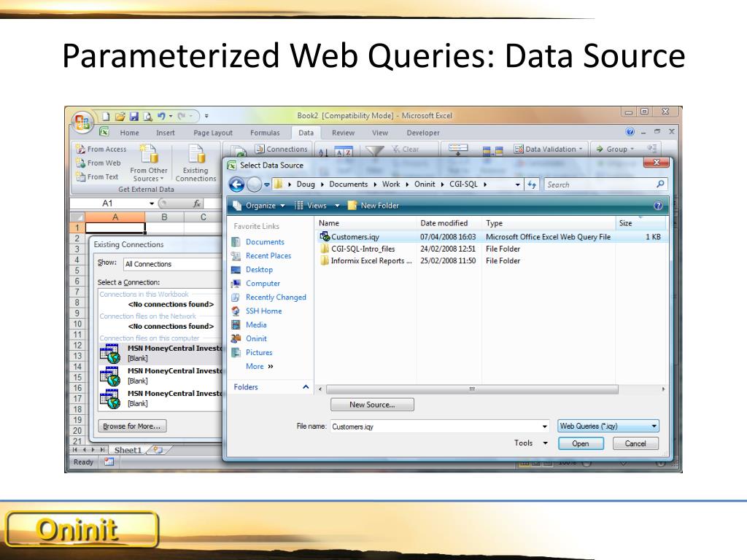
Task: Switch to the Insert ribbon tab
Action: 166,133
